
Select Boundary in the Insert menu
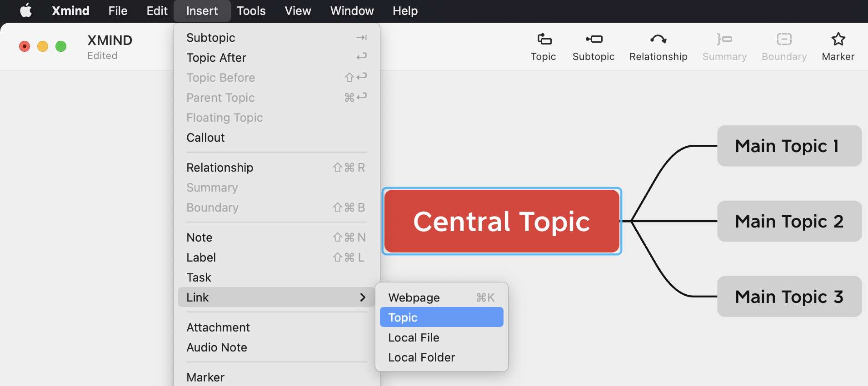(x=276, y=208)
